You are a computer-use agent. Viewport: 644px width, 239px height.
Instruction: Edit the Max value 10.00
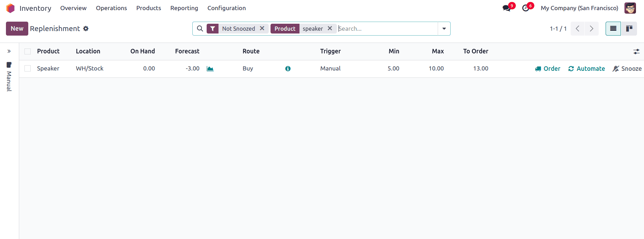pos(436,69)
